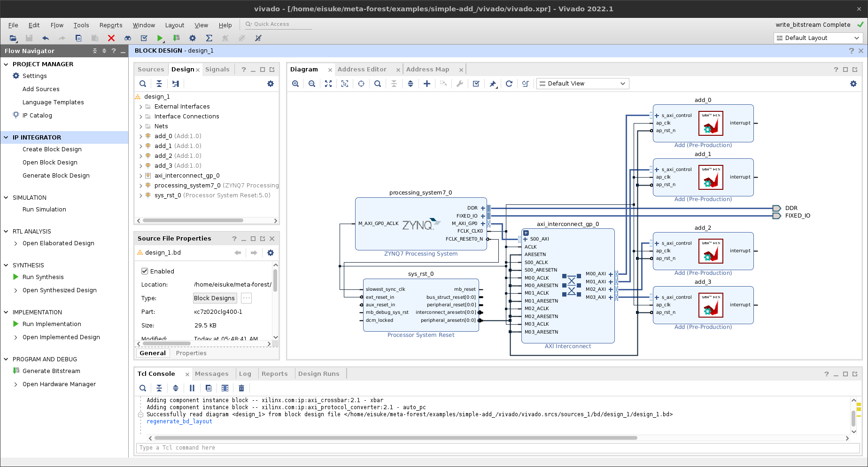Image resolution: width=868 pixels, height=467 pixels.
Task: Clear the Tcl Console with the trash icon
Action: point(241,388)
